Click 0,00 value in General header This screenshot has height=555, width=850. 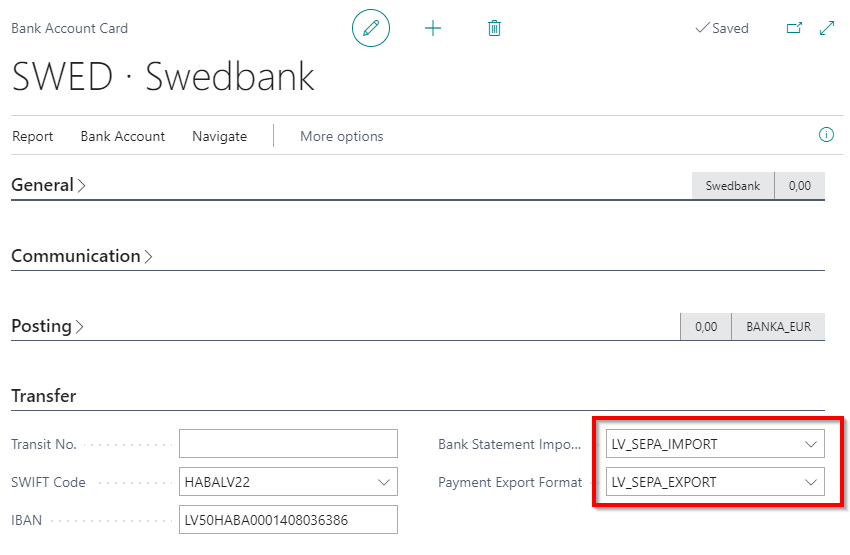point(800,186)
